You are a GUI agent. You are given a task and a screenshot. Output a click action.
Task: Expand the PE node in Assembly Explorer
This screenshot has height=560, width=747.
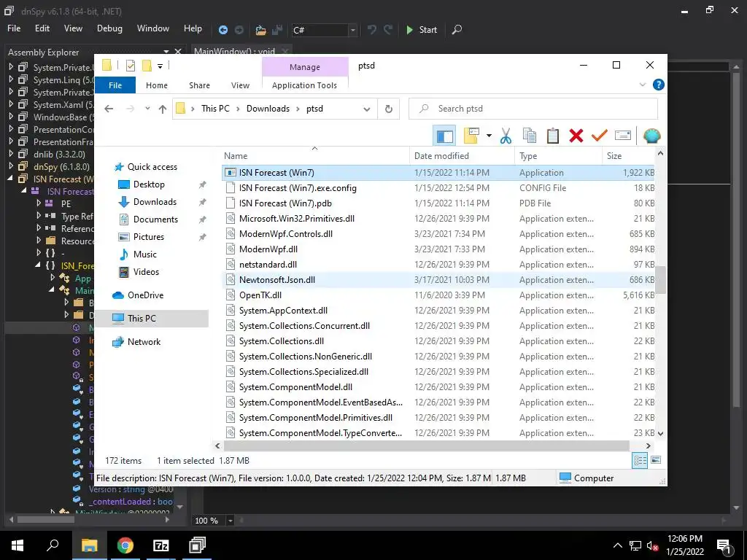[x=39, y=203]
